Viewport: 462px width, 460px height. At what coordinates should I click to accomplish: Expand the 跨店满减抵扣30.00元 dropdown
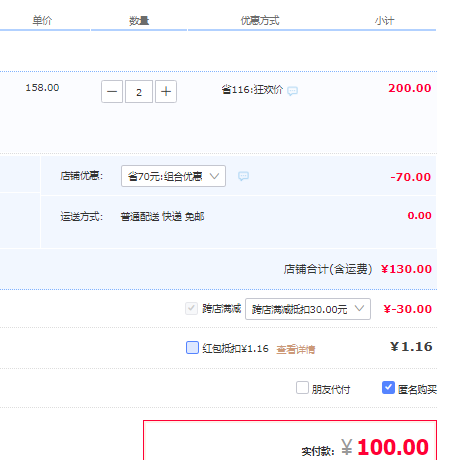coord(308,309)
